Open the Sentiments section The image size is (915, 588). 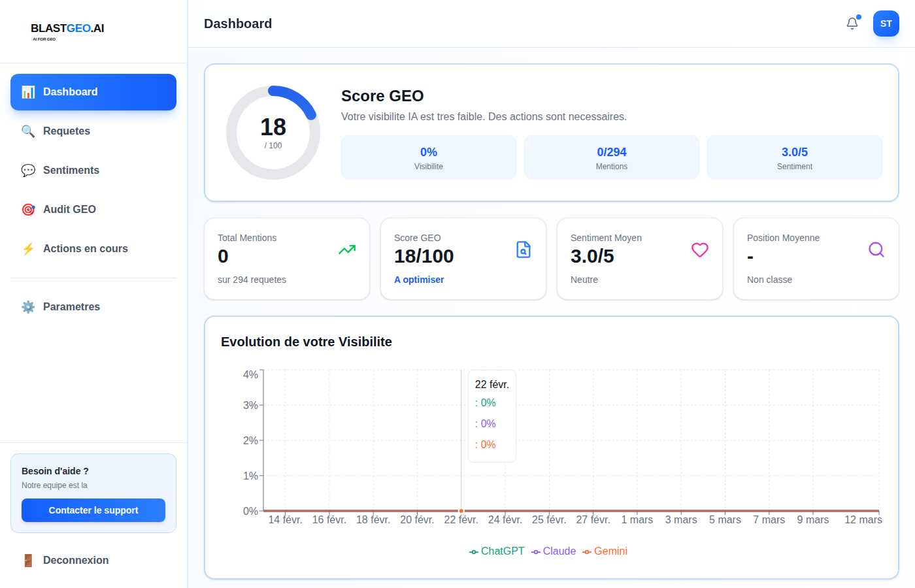pos(93,171)
